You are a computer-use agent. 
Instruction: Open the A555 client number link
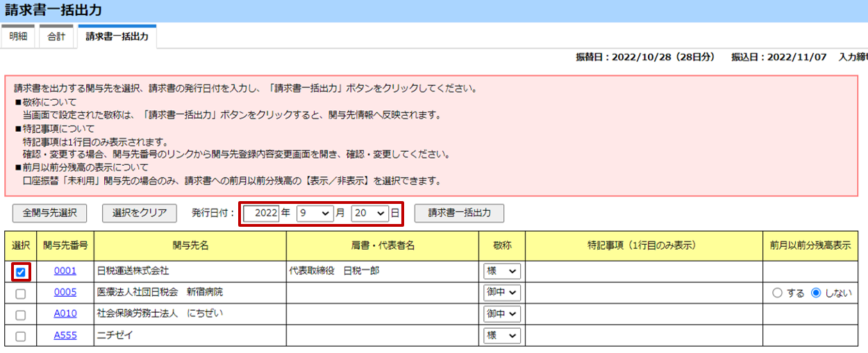tap(65, 336)
